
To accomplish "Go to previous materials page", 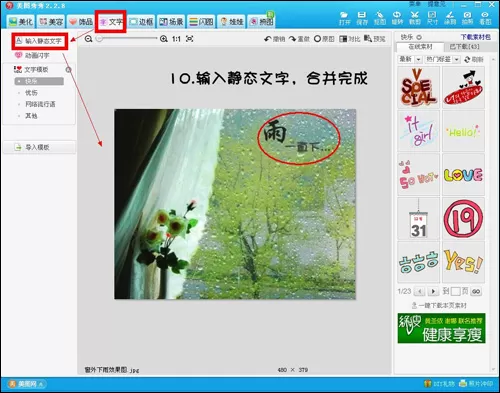I will (419, 292).
